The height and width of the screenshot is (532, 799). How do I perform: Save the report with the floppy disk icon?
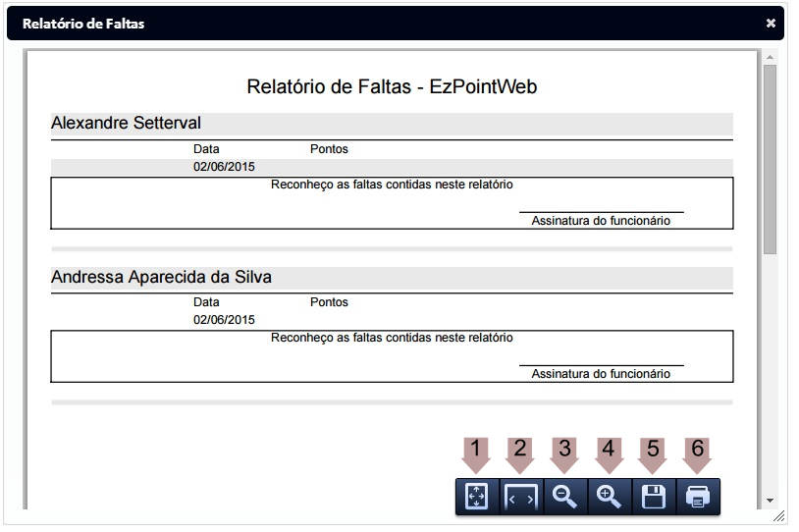653,498
